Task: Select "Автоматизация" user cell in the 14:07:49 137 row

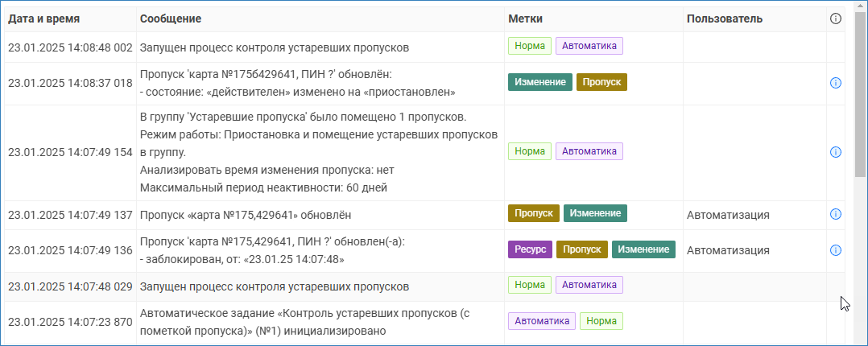Action: click(x=728, y=215)
